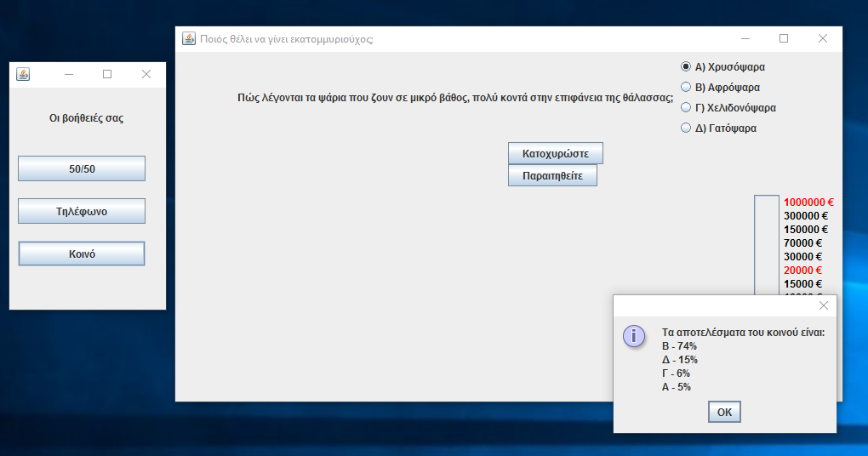Minimize the main game window
This screenshot has height=456, width=868.
point(745,39)
